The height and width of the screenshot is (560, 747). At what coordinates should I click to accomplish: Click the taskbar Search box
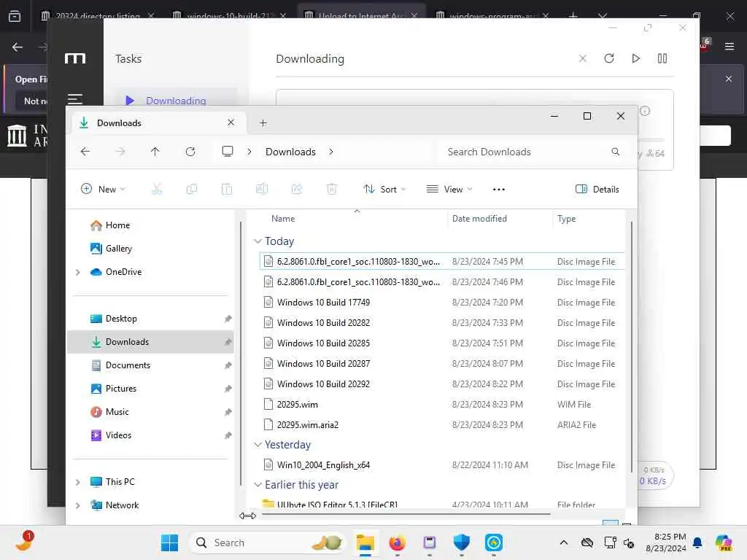tap(268, 542)
